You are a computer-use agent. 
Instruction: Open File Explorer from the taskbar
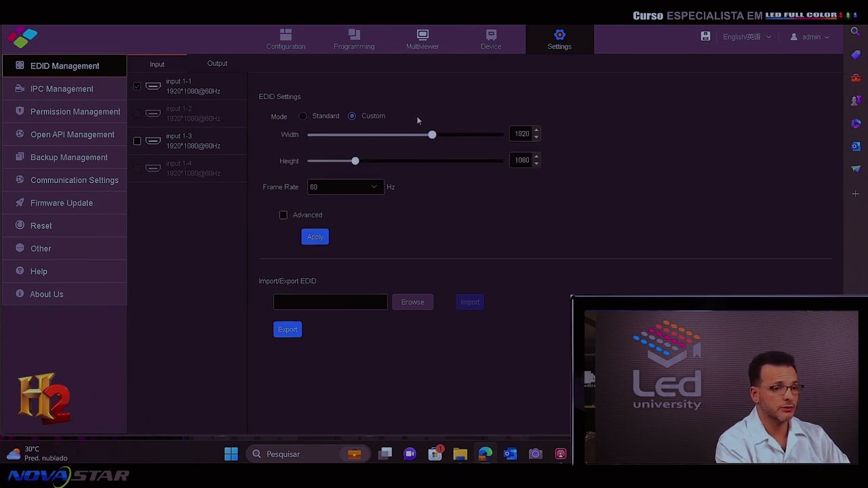[460, 454]
